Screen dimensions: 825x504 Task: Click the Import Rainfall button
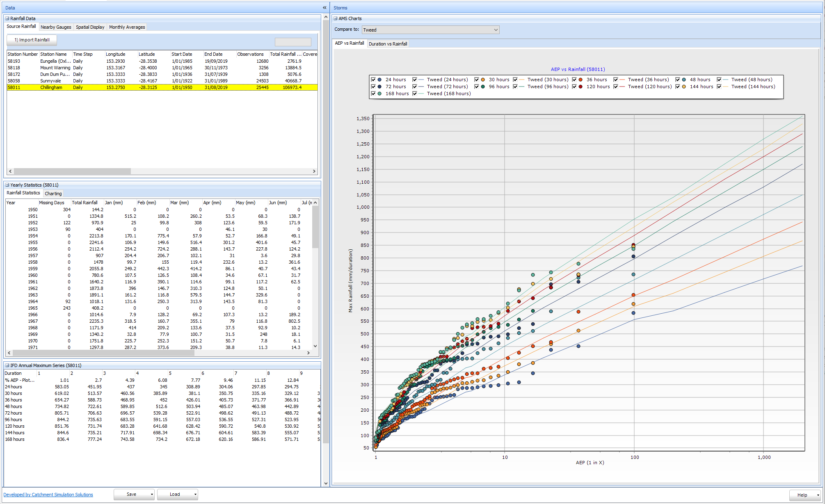coord(32,40)
